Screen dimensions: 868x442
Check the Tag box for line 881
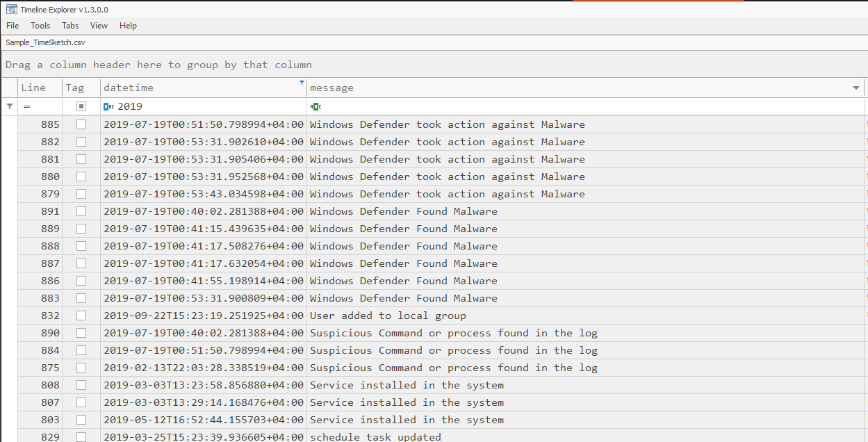click(81, 159)
